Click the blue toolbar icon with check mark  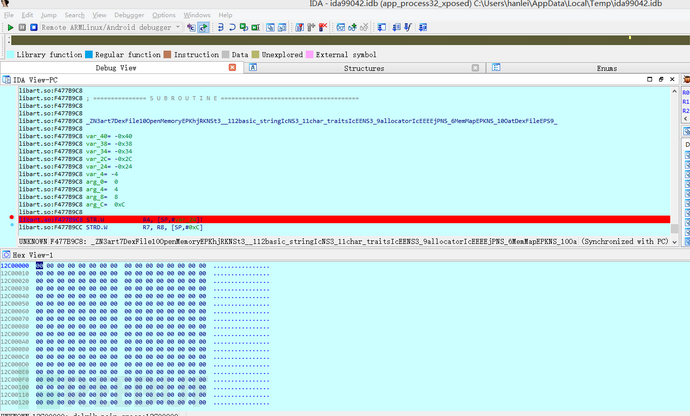tap(408, 27)
